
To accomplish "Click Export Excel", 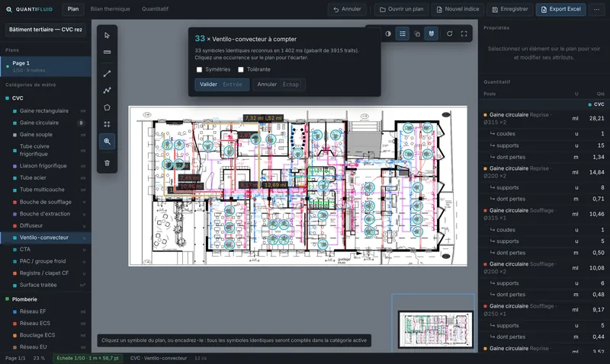I will (x=560, y=9).
